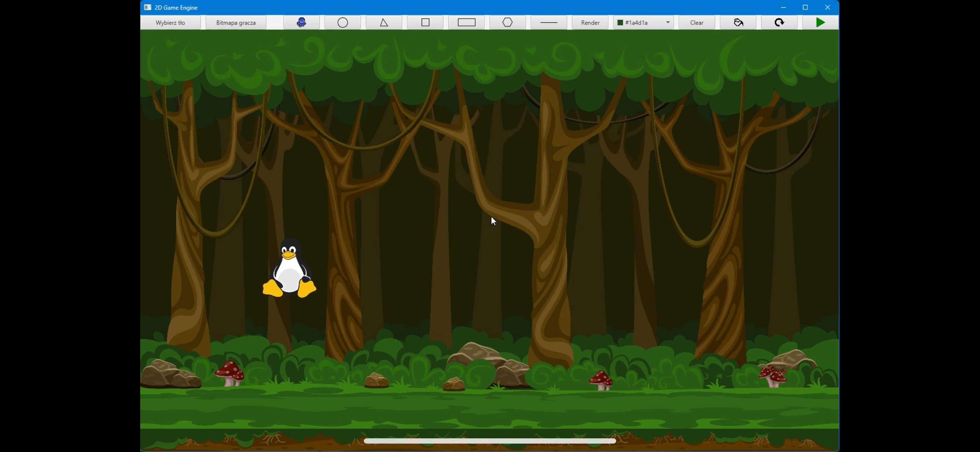Select the square shape tool
Screen dimensions: 980x452
425,22
